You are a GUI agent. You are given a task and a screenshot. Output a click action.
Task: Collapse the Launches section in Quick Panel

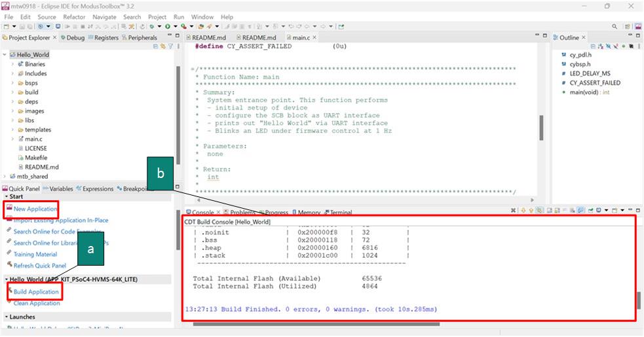pos(6,317)
